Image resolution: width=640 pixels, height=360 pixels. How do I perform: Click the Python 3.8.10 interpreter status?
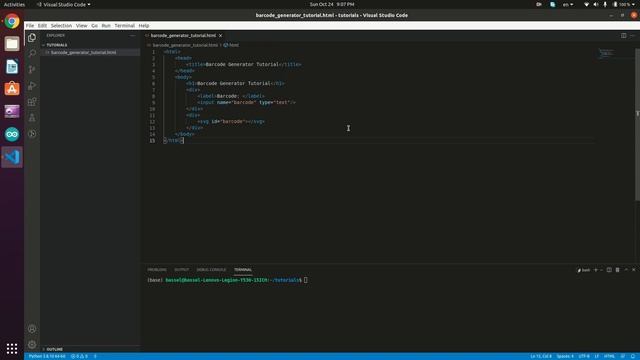click(47, 356)
